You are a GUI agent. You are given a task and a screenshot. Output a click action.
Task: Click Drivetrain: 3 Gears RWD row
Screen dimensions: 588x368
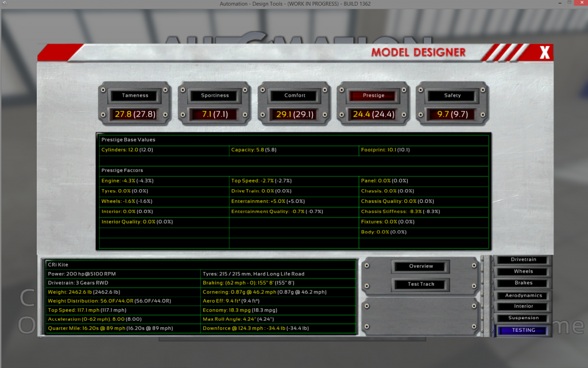123,283
